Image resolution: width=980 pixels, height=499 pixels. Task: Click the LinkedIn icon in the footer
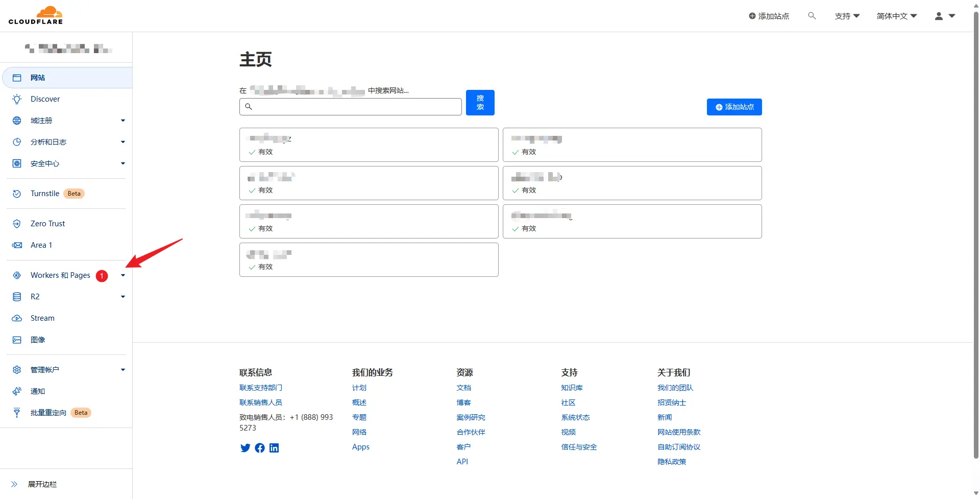[x=274, y=448]
